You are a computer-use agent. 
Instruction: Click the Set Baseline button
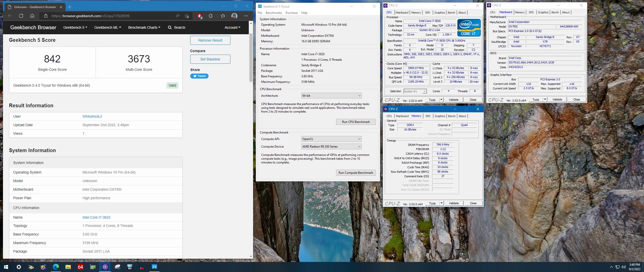click(x=210, y=59)
